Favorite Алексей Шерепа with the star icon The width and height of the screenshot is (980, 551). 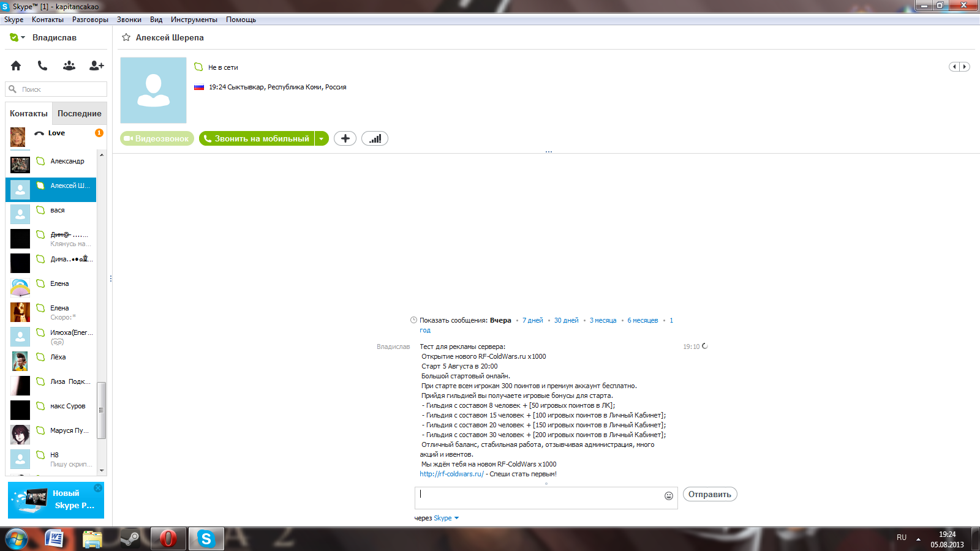[126, 37]
